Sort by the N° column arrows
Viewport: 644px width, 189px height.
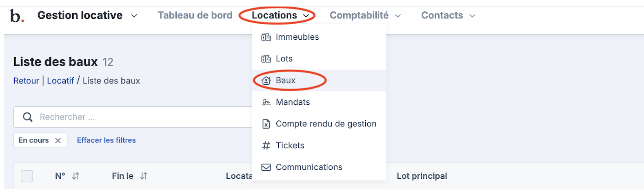(x=76, y=176)
